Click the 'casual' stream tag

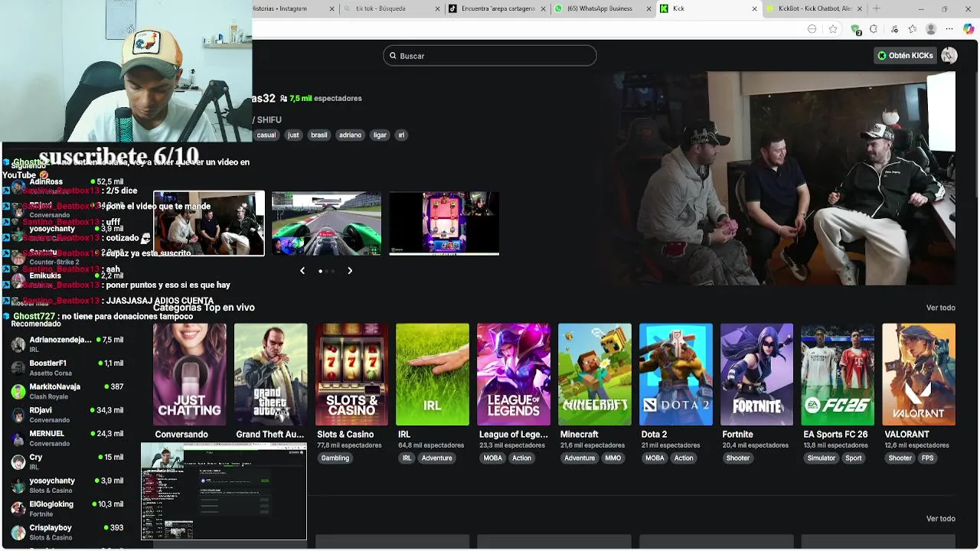(x=266, y=135)
